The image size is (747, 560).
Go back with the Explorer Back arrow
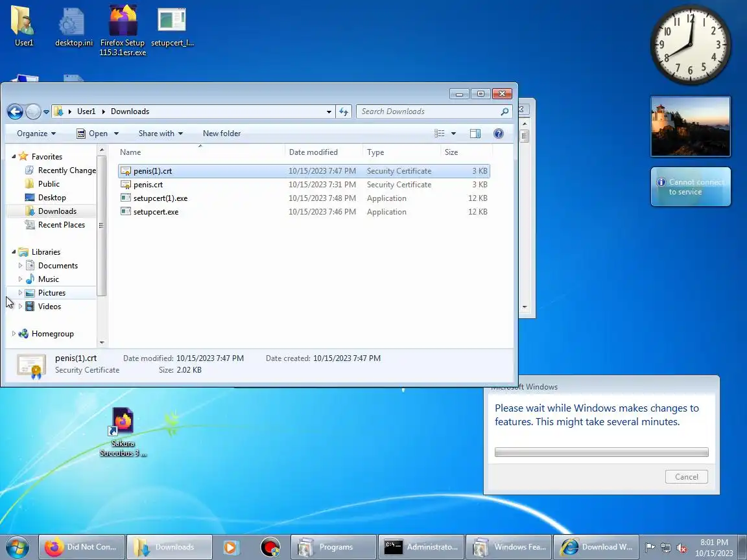pyautogui.click(x=16, y=111)
